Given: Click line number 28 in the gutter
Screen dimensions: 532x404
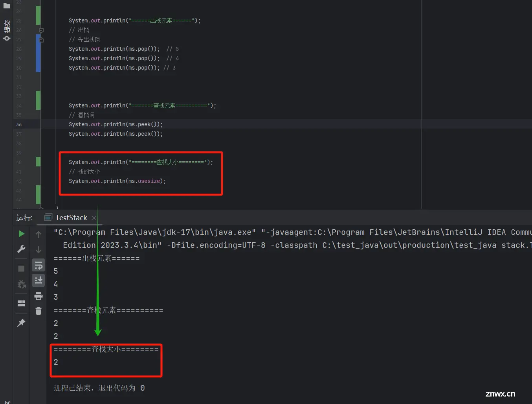Looking at the screenshot, I should 19,49.
